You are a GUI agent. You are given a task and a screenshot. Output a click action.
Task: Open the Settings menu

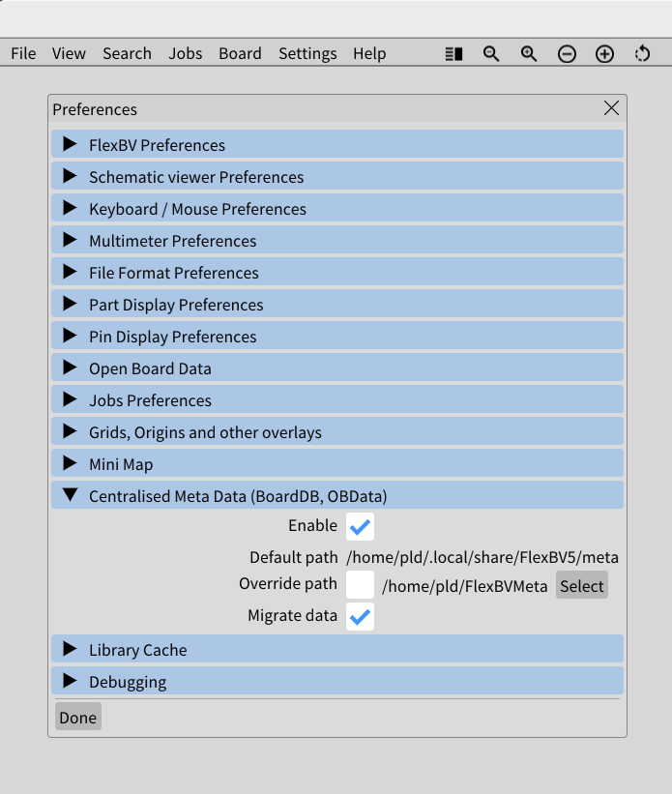307,53
